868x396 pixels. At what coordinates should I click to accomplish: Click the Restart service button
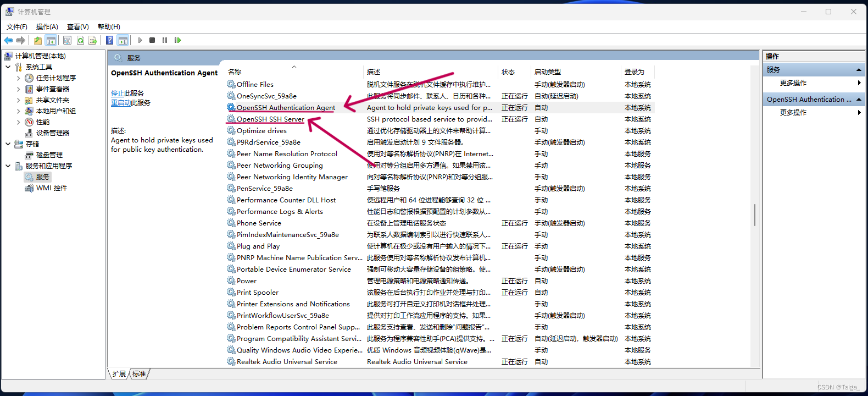point(177,40)
